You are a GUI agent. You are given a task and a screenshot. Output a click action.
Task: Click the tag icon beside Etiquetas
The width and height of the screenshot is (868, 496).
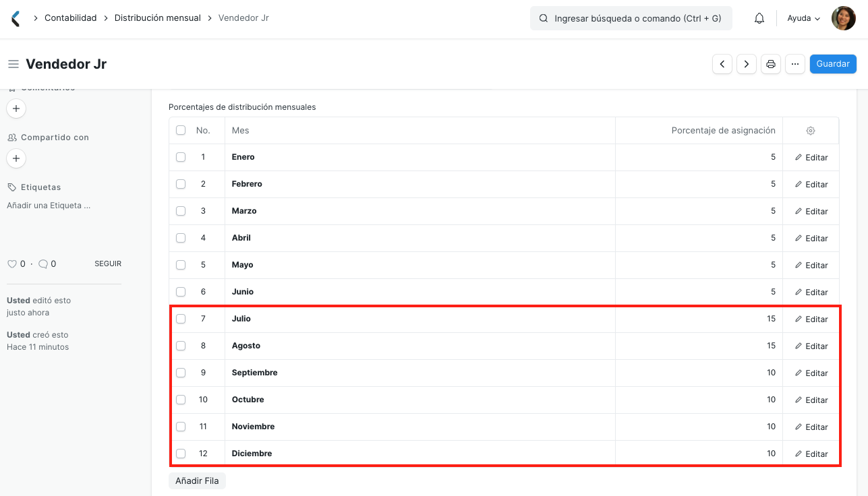coord(11,187)
